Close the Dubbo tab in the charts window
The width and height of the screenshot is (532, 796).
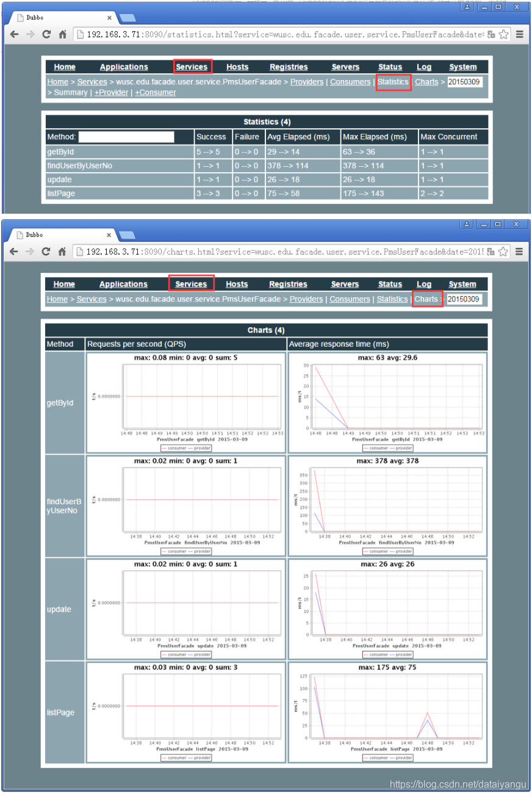coord(109,235)
